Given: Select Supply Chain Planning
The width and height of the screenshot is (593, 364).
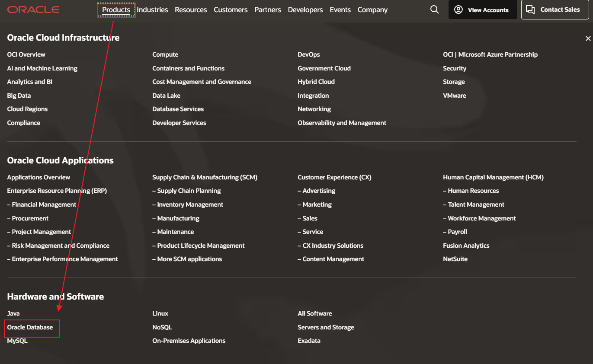Looking at the screenshot, I should pos(187,191).
